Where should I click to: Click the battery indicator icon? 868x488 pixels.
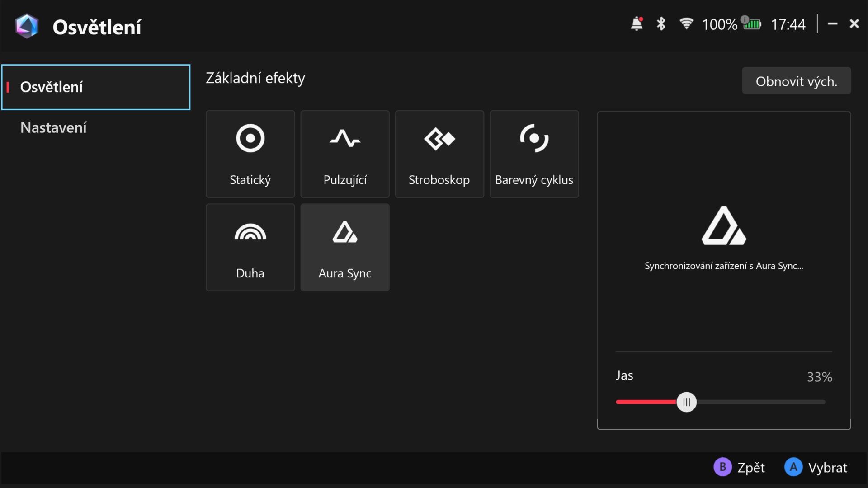(751, 24)
